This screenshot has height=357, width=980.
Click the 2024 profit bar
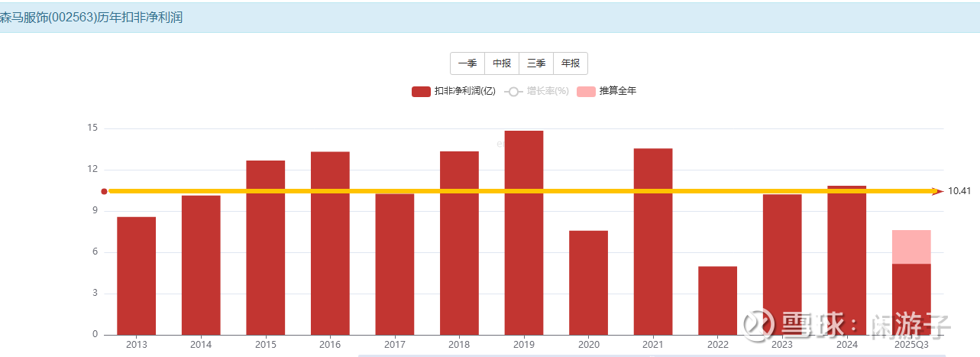(846, 260)
